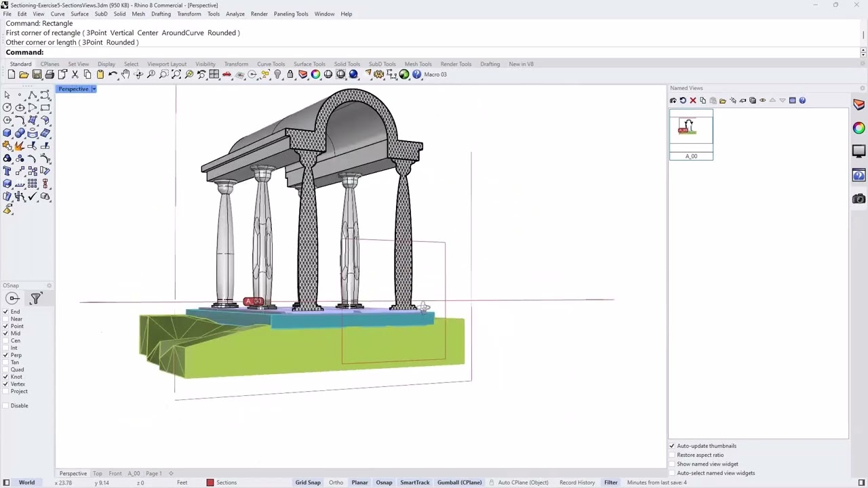
Task: Click the Explode tool icon
Action: [x=20, y=146]
